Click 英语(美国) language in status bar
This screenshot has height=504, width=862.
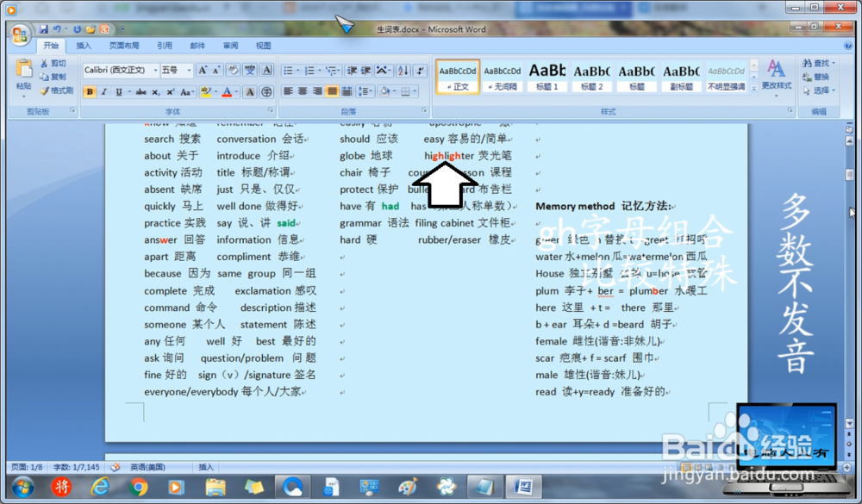(x=147, y=467)
